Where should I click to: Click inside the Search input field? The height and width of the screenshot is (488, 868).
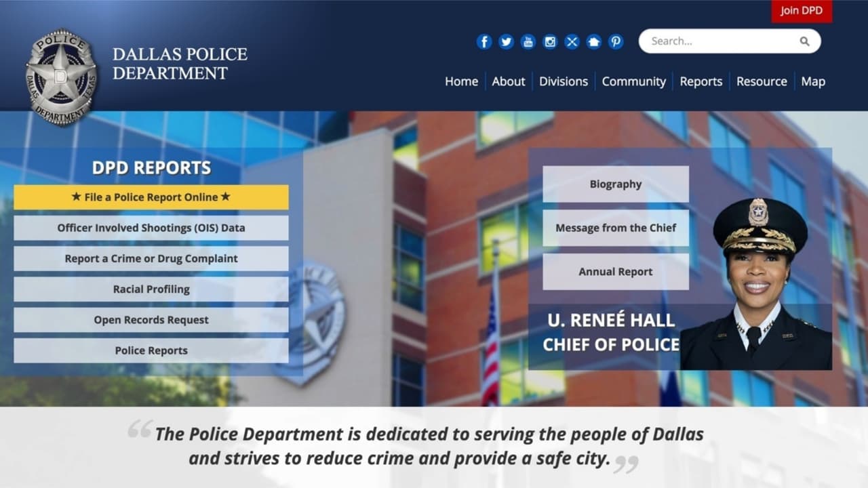tap(712, 41)
